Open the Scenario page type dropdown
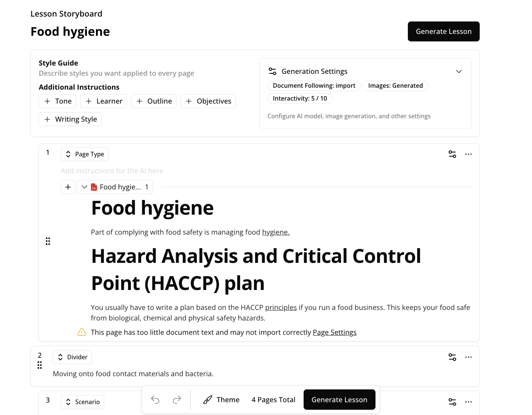532x415 pixels. (82, 402)
